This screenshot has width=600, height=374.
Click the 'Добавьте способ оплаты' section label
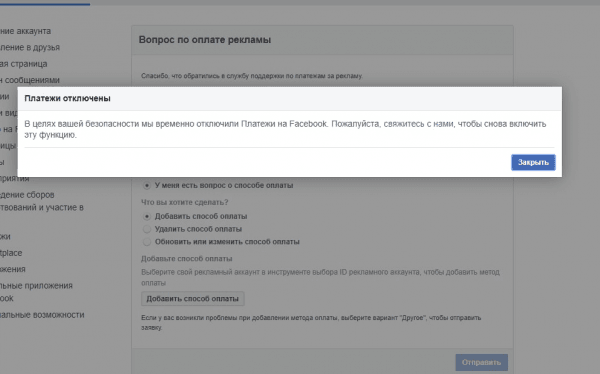[x=187, y=259]
